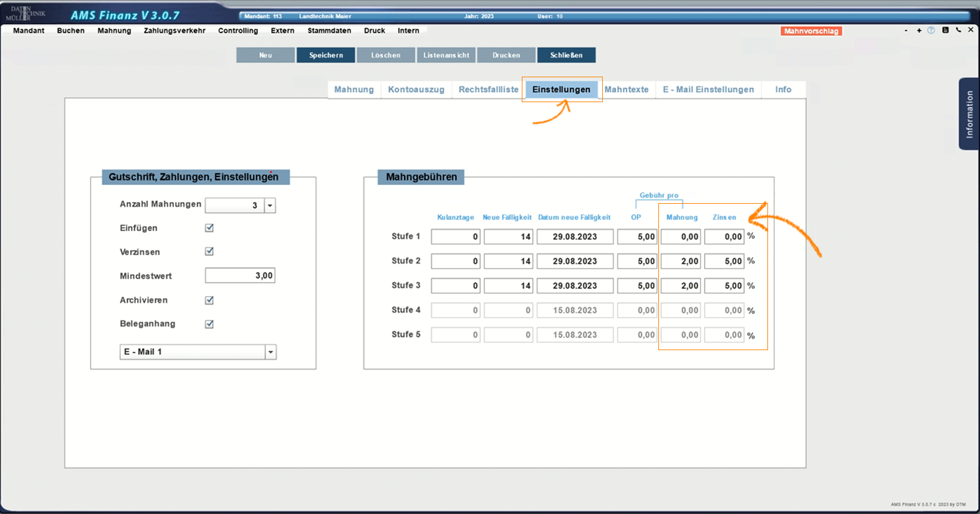Toggle the Einfügen checkbox
The height and width of the screenshot is (514, 980).
(209, 228)
